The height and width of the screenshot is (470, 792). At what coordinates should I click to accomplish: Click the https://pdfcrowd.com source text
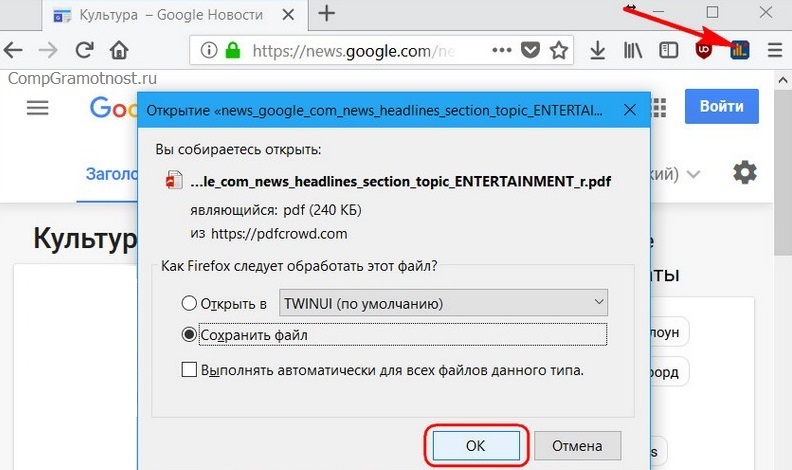click(279, 234)
